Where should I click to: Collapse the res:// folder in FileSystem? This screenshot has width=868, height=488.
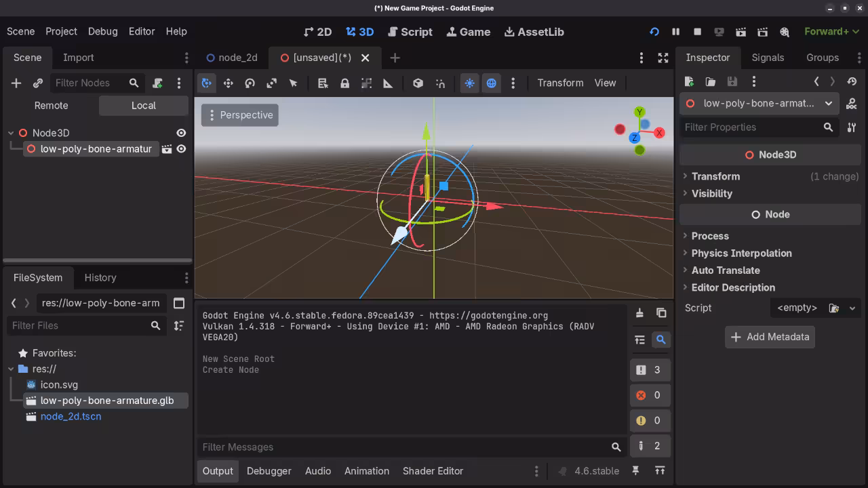pos(10,369)
